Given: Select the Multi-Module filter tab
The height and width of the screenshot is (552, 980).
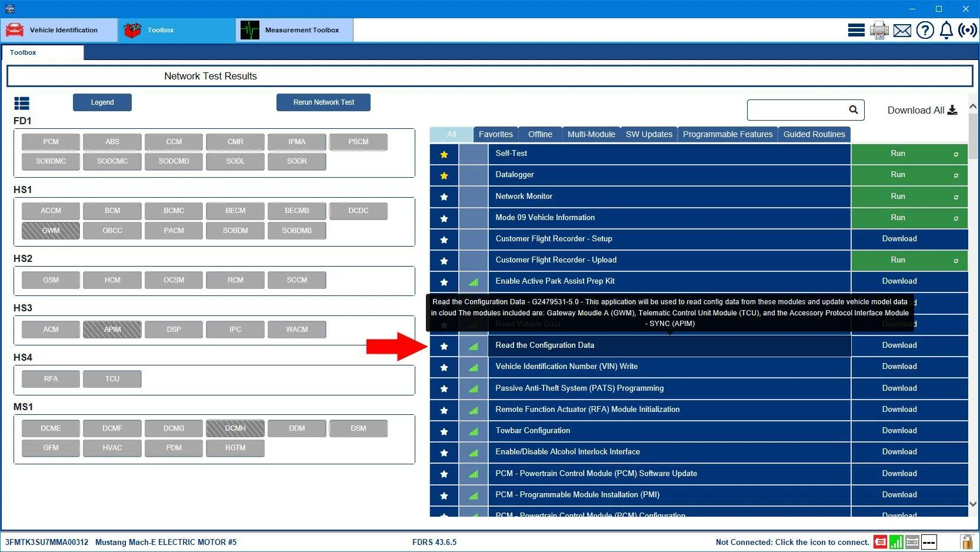Looking at the screenshot, I should pos(591,134).
